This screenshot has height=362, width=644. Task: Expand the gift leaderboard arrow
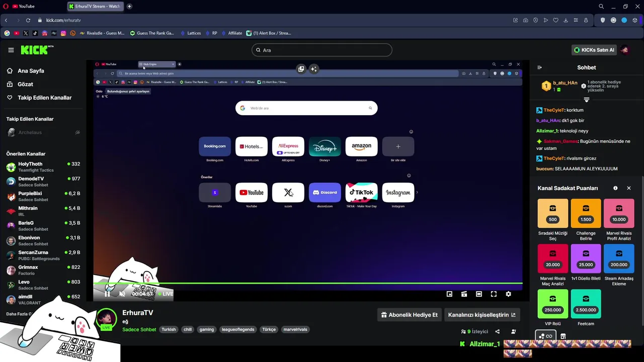586,100
